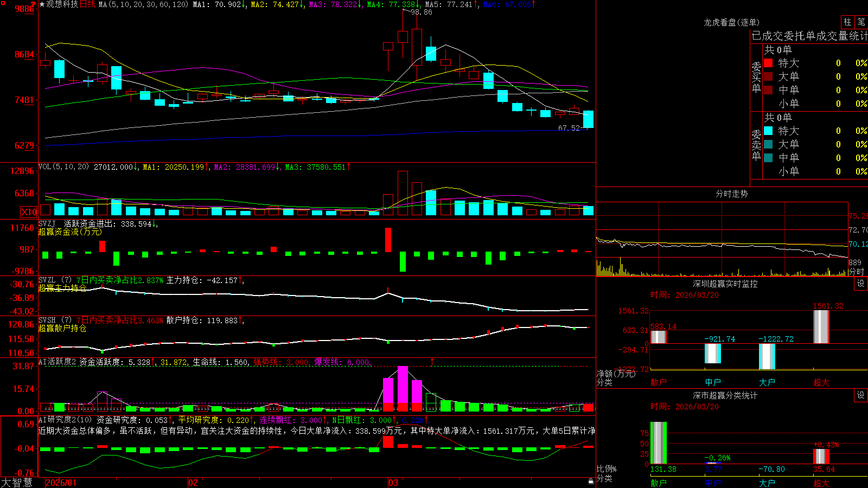Viewport: 868px width, 488px height.
Task: Click the 35.64 value in 分类统计 chart
Action: (824, 469)
